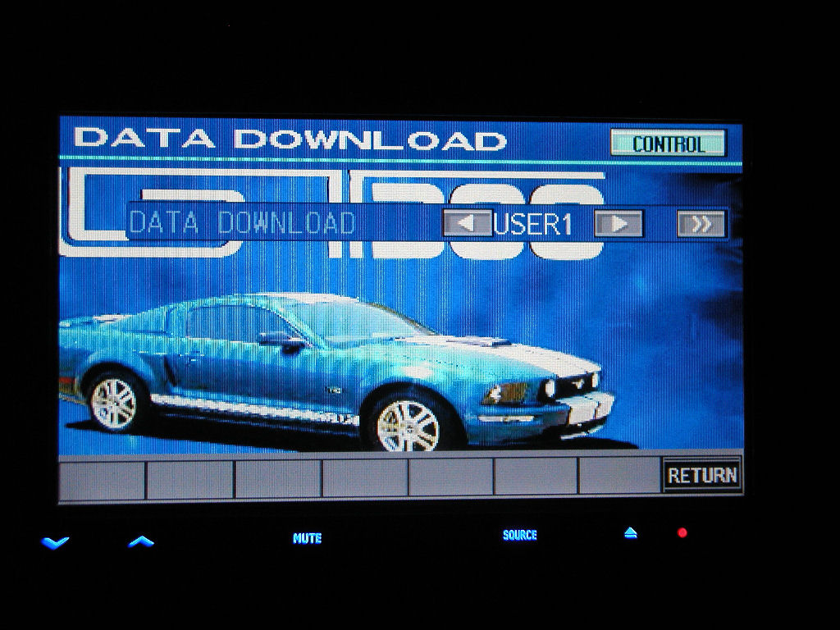This screenshot has width=840, height=630.
Task: Click the double-arrow next page icon
Action: [701, 223]
